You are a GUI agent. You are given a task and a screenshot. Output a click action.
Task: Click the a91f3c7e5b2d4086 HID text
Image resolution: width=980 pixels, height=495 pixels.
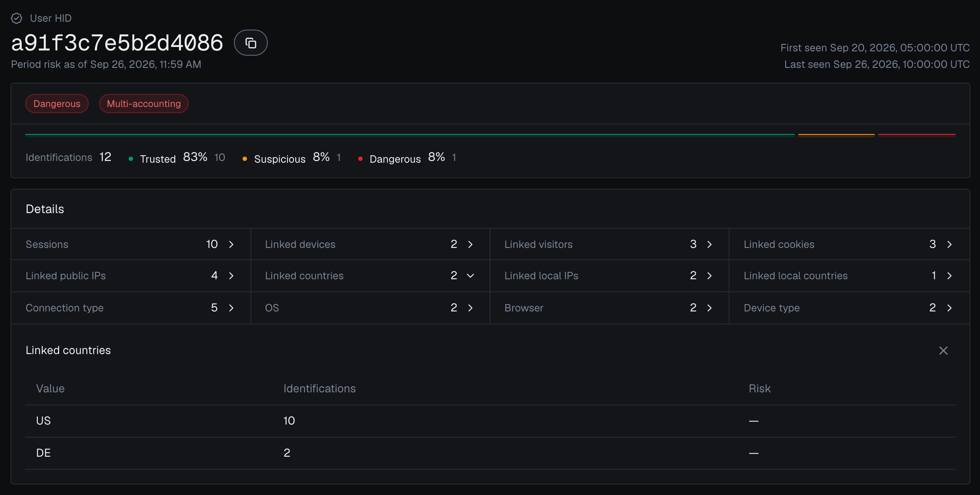click(x=117, y=43)
